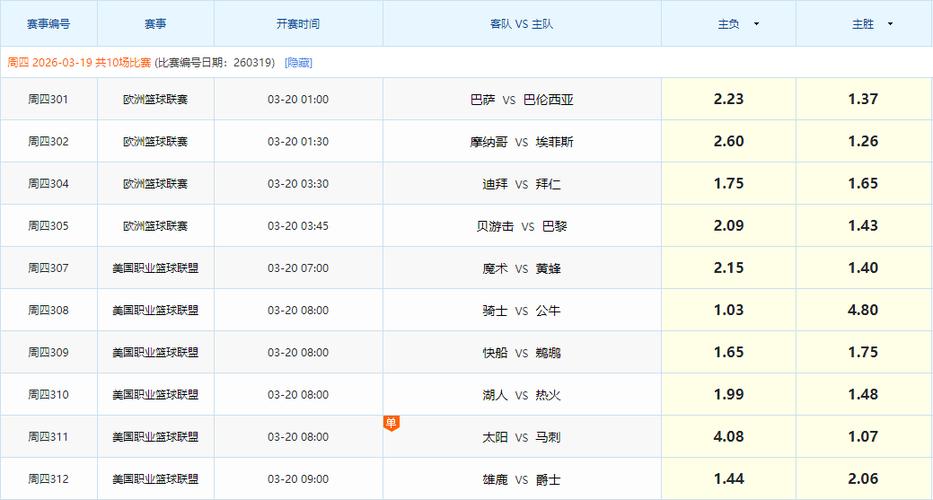The width and height of the screenshot is (933, 500).
Task: Select 主负 odds 1.65 for 快船 vs 鹈鹕
Action: pyautogui.click(x=729, y=353)
